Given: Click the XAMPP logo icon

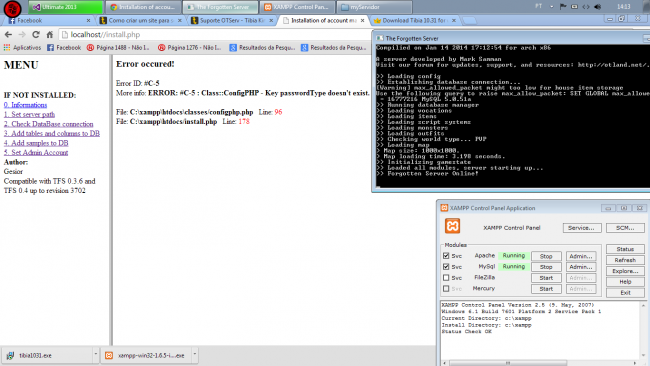Looking at the screenshot, I should pos(452,226).
